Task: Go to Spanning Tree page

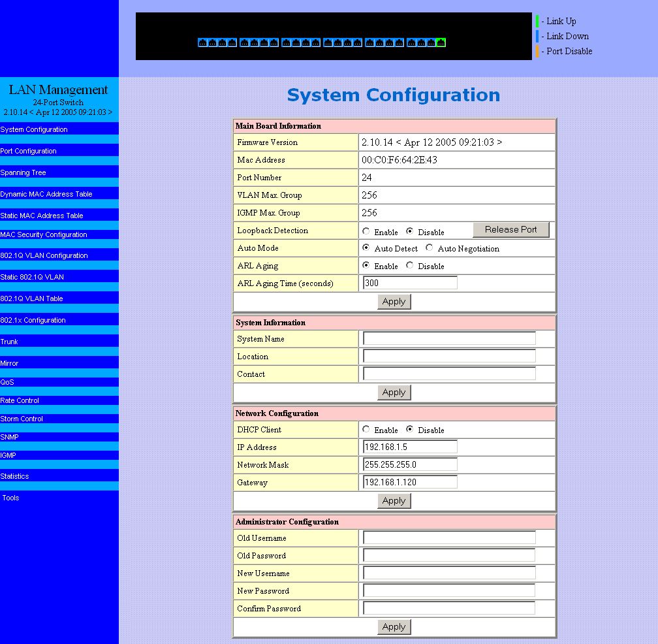Action: click(23, 172)
